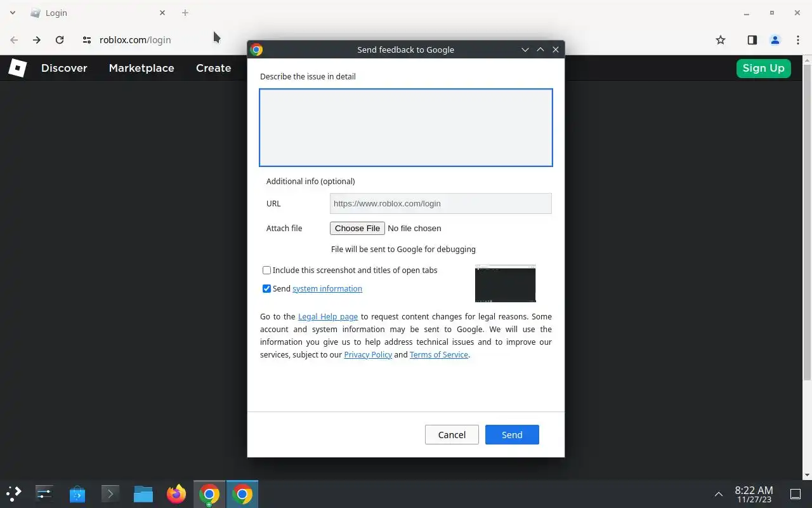Open the Privacy Policy link

point(368,354)
